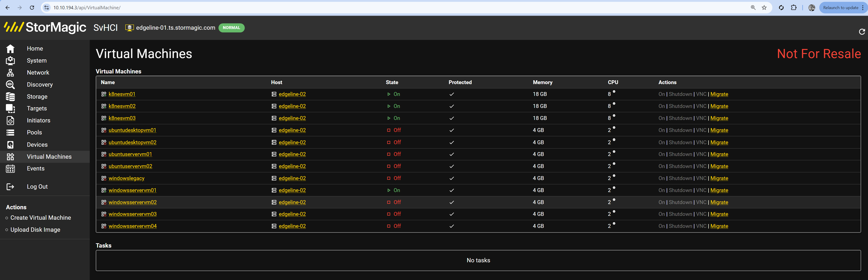Open edgeline-02 host link for windowsservervm01
Screen dimensions: 868x280
coord(293,190)
